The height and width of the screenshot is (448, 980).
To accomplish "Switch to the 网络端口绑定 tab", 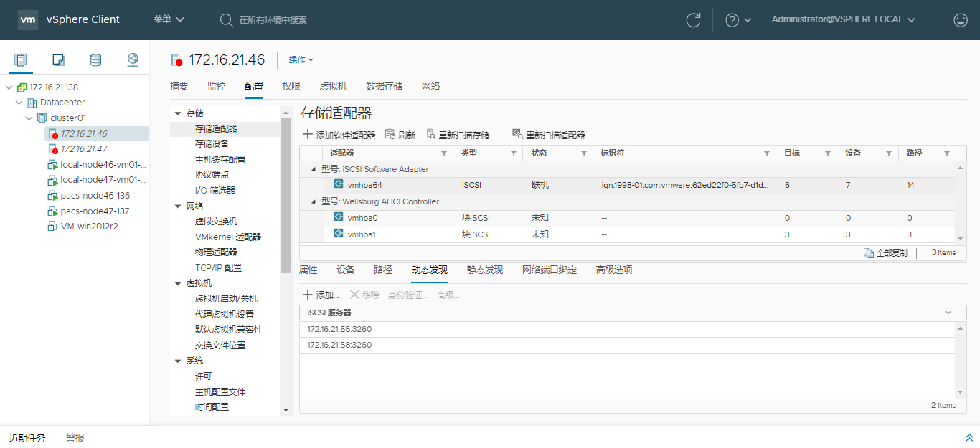I will click(550, 270).
